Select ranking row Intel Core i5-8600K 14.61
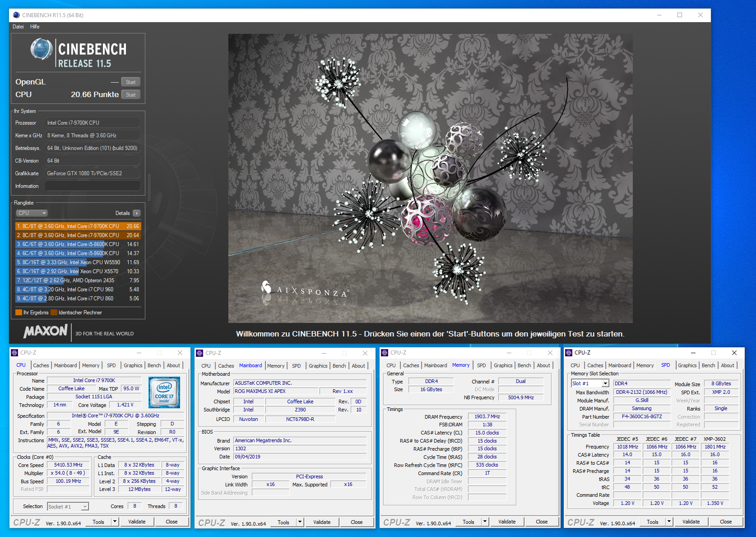 coord(78,244)
